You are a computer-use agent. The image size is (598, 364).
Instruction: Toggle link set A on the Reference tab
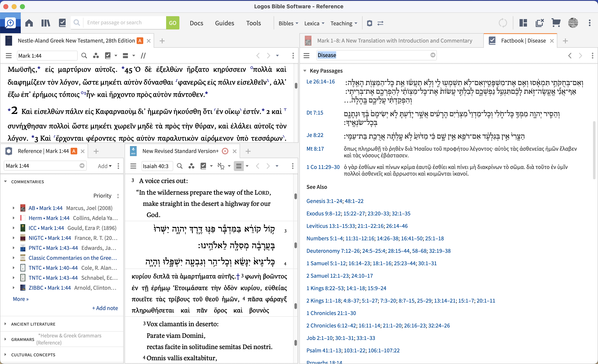click(x=74, y=151)
